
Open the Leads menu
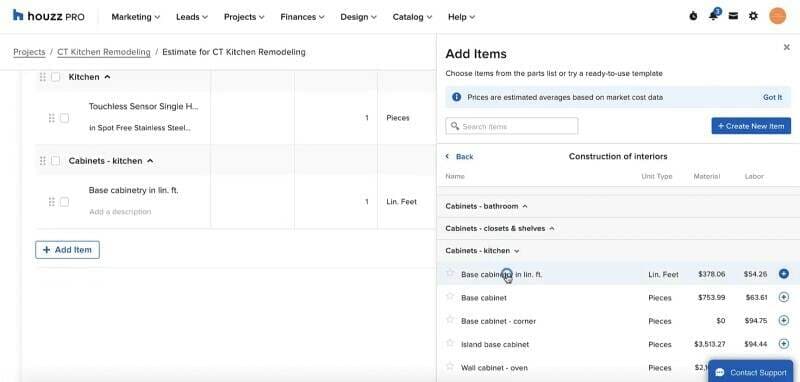click(x=192, y=17)
